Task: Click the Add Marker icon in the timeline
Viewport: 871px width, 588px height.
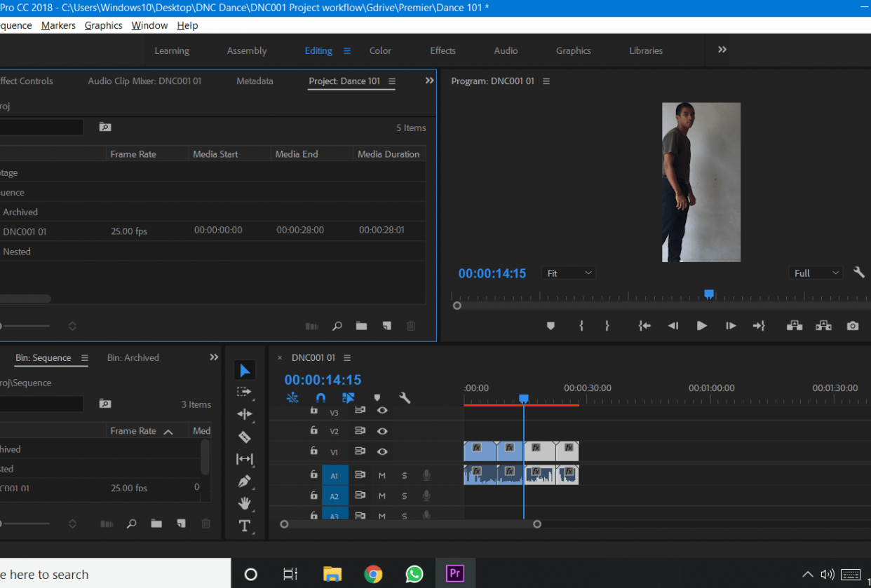Action: (377, 397)
